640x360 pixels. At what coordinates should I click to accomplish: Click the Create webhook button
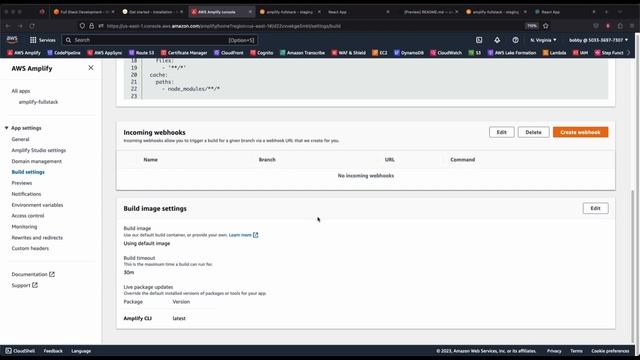point(580,132)
